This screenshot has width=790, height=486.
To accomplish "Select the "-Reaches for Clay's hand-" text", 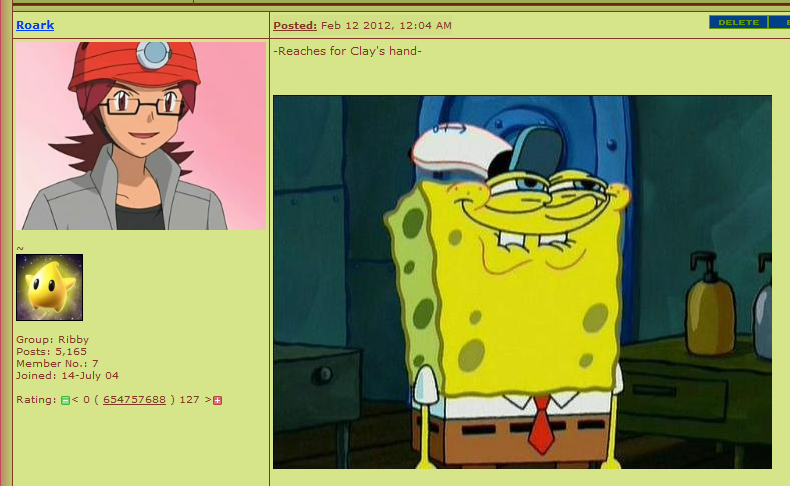I will [x=347, y=51].
